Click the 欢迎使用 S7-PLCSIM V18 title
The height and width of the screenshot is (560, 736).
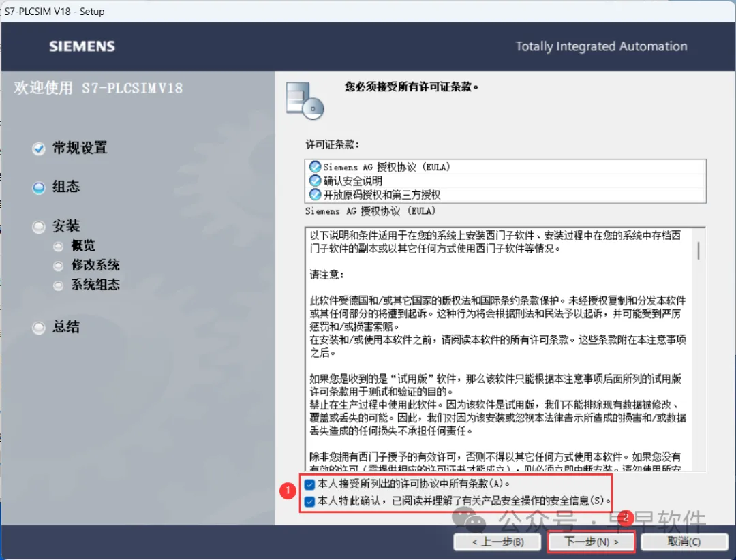click(98, 88)
